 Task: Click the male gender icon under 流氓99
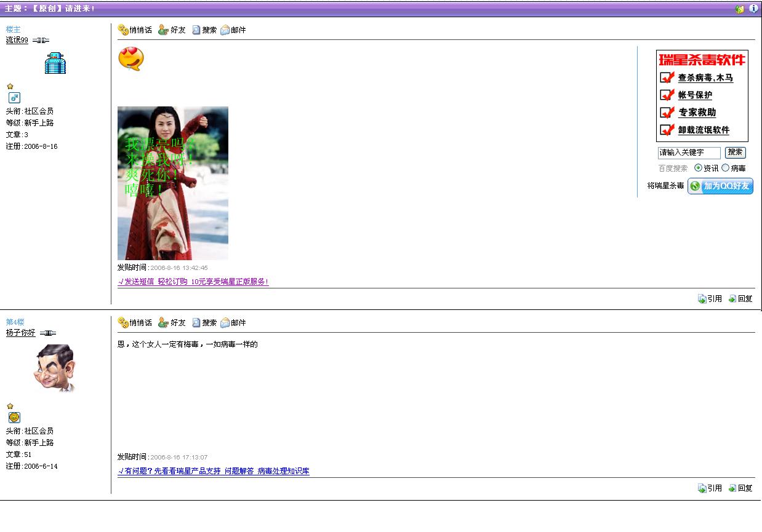pyautogui.click(x=14, y=97)
